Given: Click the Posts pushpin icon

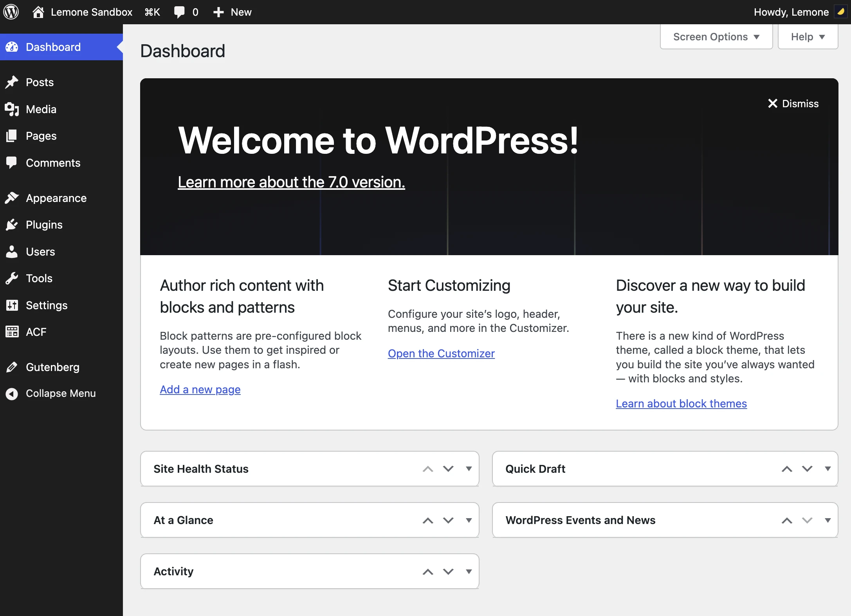Looking at the screenshot, I should click(12, 82).
